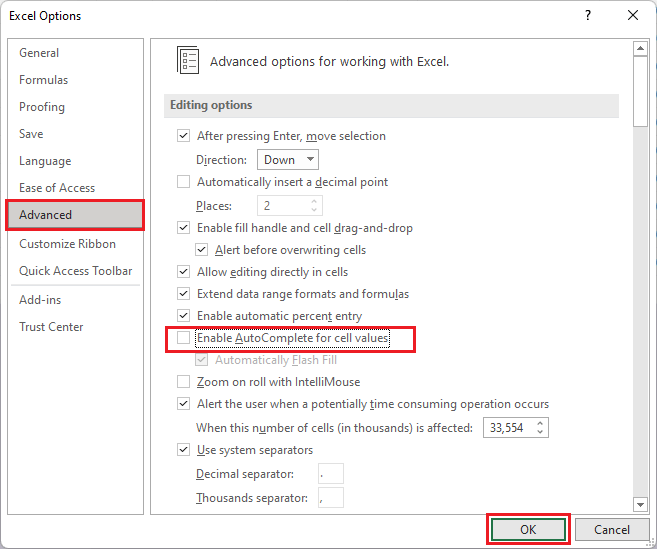
Task: Click the Help question mark icon
Action: coord(588,16)
